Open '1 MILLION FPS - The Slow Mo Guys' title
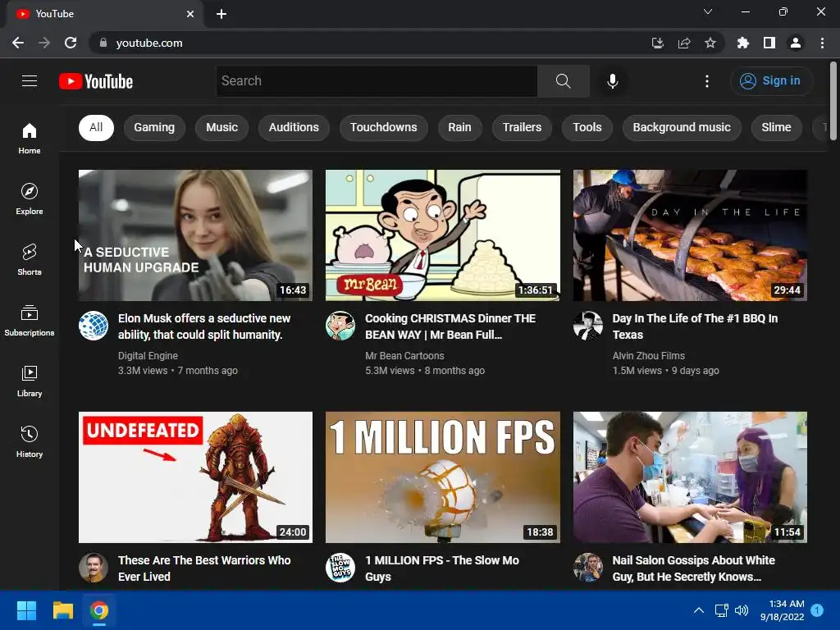Screen dimensions: 840x630 [x=442, y=568]
